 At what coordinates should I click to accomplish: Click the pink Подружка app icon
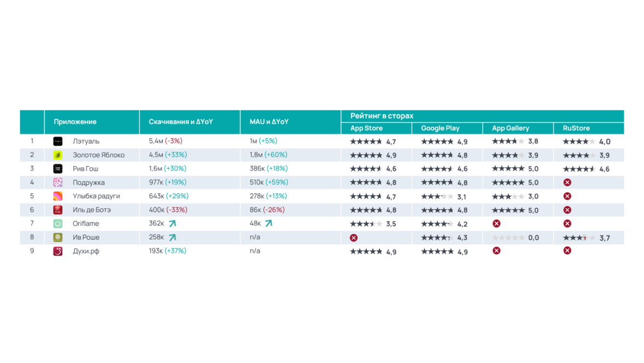pyautogui.click(x=58, y=183)
